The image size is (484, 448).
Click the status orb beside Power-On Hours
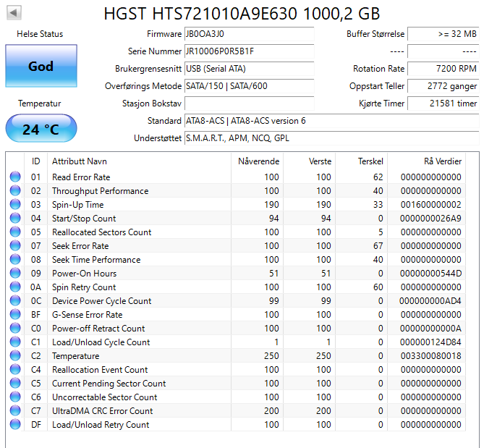[15, 274]
